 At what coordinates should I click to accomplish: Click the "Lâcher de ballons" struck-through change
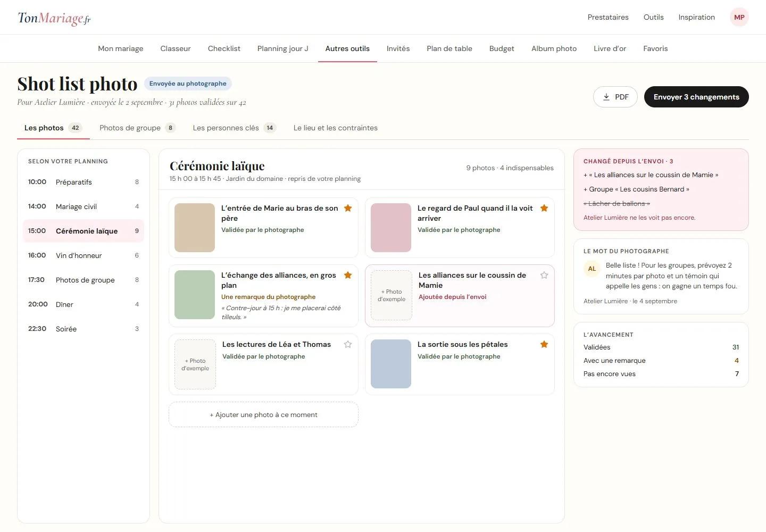[617, 203]
